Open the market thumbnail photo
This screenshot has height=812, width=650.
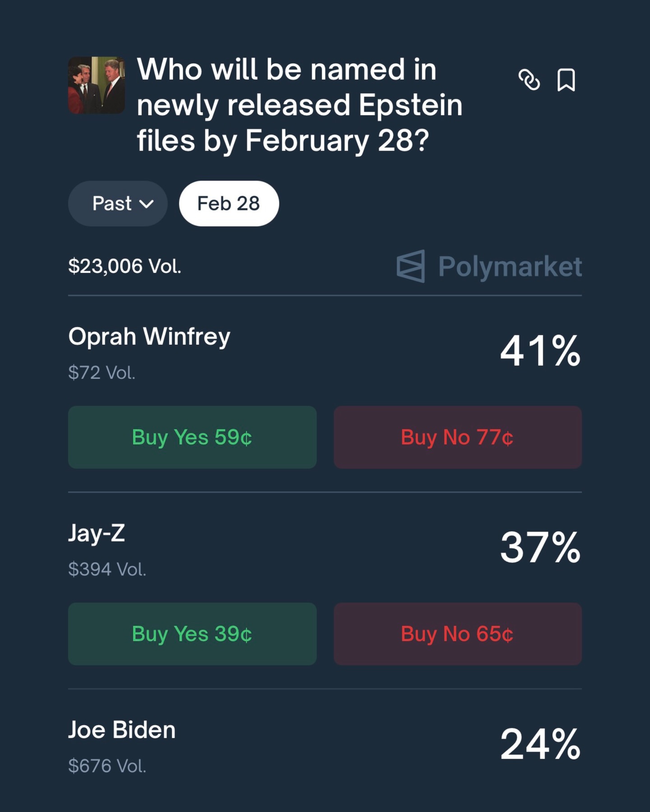[x=97, y=85]
